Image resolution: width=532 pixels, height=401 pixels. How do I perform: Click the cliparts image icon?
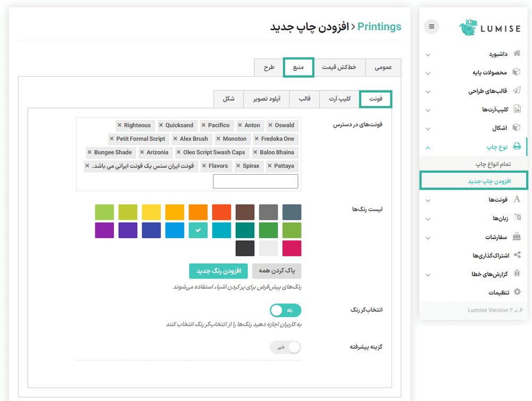point(517,109)
